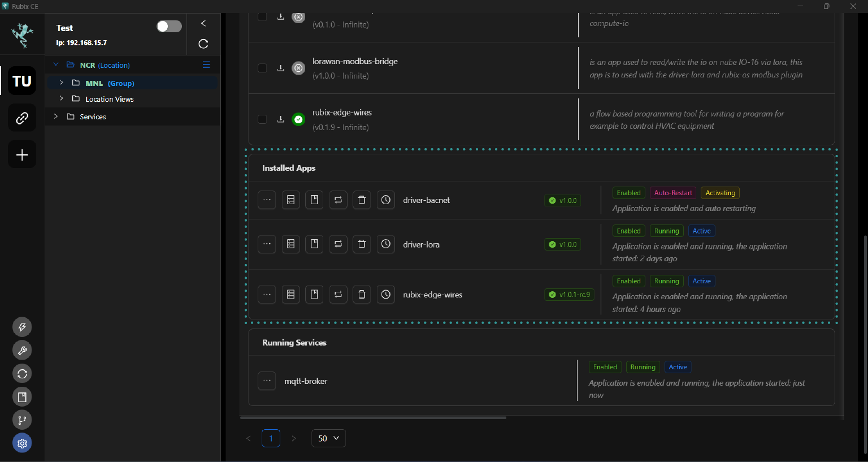868x462 pixels.
Task: Delete installed rubix-edge-wires with the trash icon
Action: pos(362,294)
